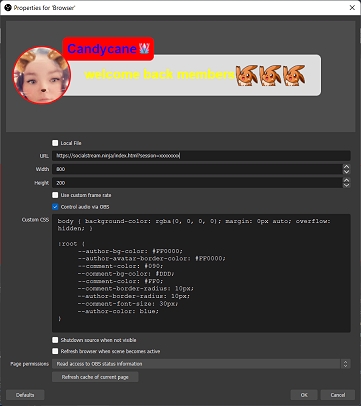Increase Height with the up arrow
Screen dimensions: 361x406
point(346,180)
